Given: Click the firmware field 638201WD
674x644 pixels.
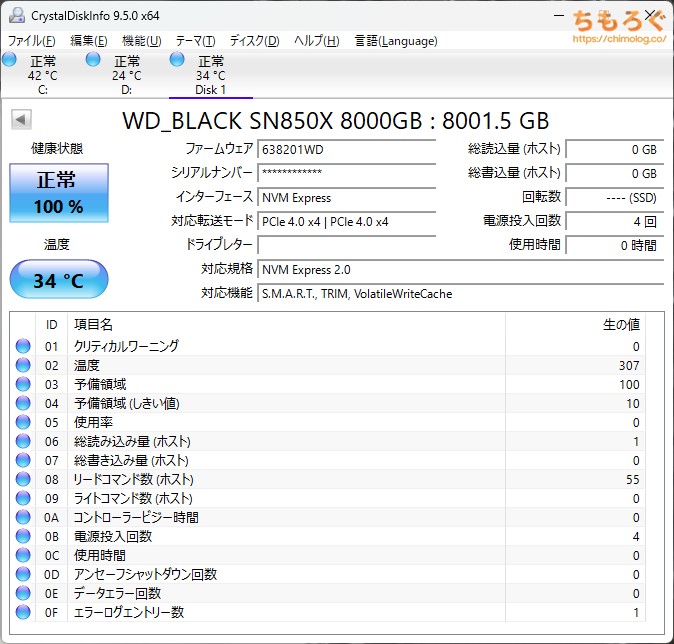Looking at the screenshot, I should point(346,150).
